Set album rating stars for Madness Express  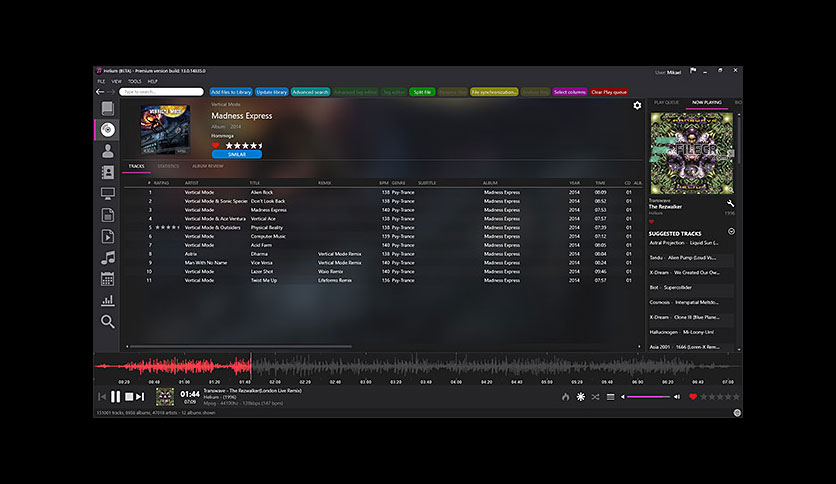(x=244, y=145)
